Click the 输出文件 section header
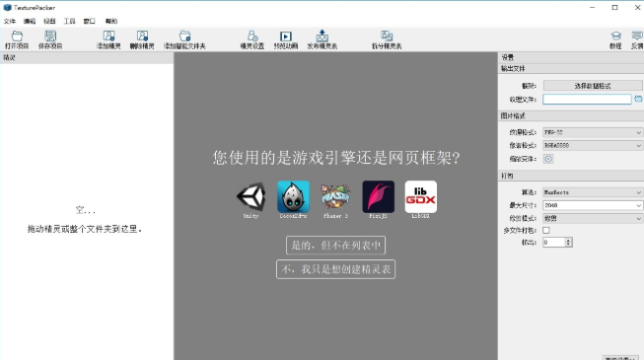 [513, 69]
